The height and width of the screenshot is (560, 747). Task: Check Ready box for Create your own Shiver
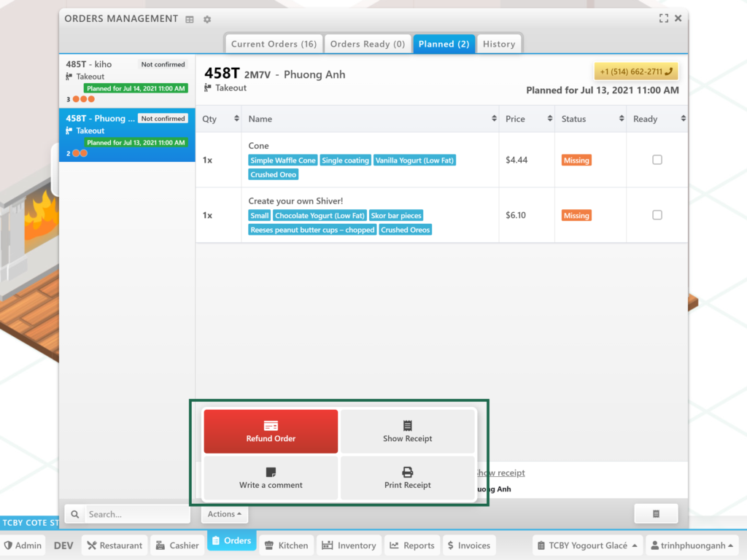[657, 215]
